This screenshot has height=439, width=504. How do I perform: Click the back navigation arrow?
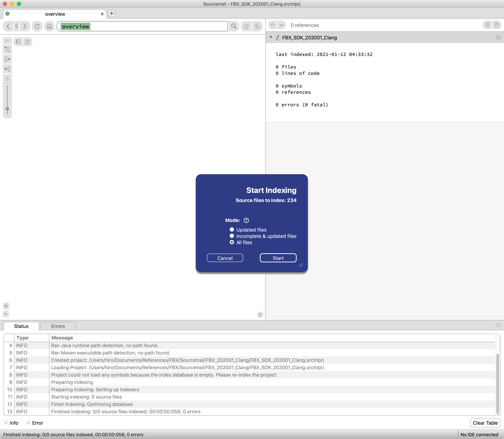click(x=8, y=26)
